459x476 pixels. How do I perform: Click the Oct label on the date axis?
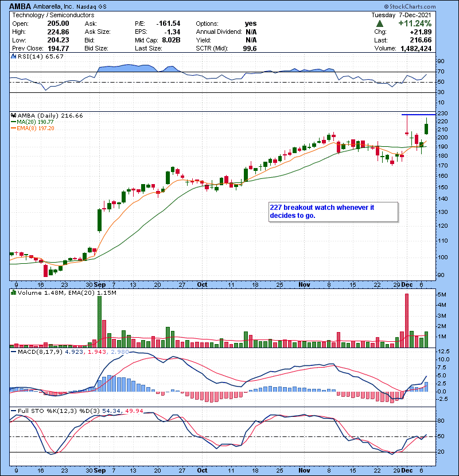(203, 284)
